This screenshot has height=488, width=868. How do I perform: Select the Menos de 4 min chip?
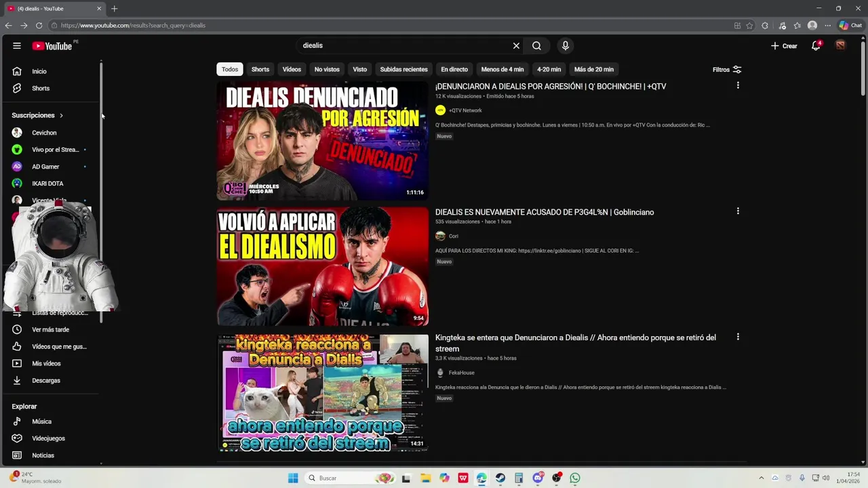(502, 69)
